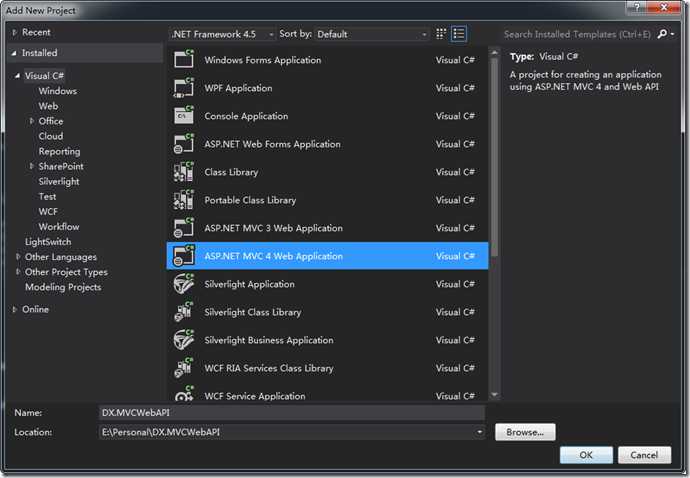This screenshot has width=690, height=478.
Task: Select the Windows category
Action: coord(58,91)
